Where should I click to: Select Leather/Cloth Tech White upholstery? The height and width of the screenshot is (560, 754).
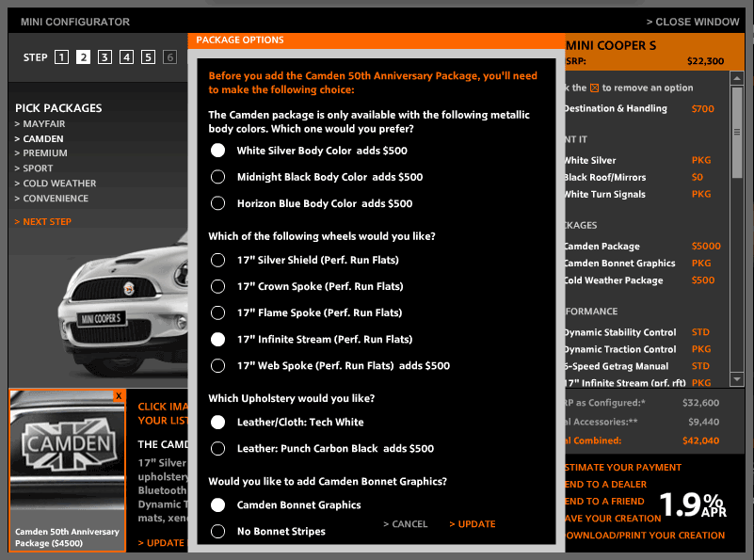(x=217, y=422)
